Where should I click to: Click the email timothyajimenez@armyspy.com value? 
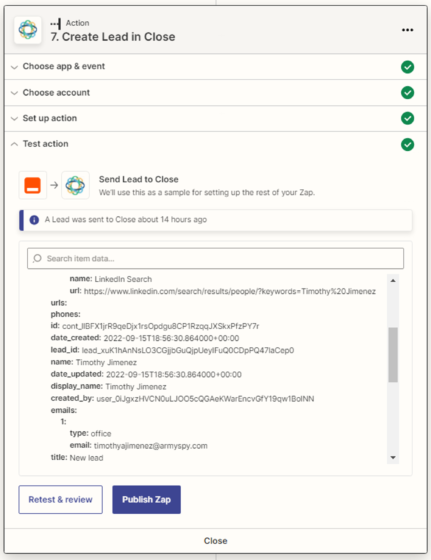pos(151,446)
